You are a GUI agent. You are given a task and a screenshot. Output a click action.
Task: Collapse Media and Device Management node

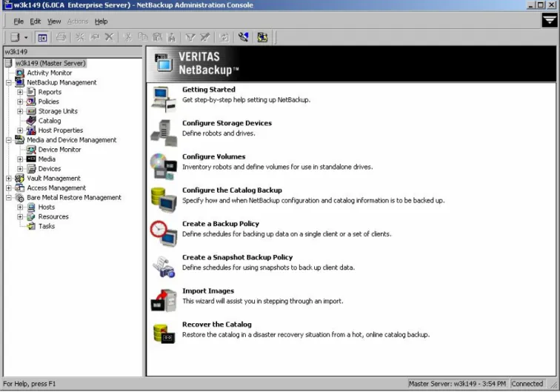click(9, 140)
